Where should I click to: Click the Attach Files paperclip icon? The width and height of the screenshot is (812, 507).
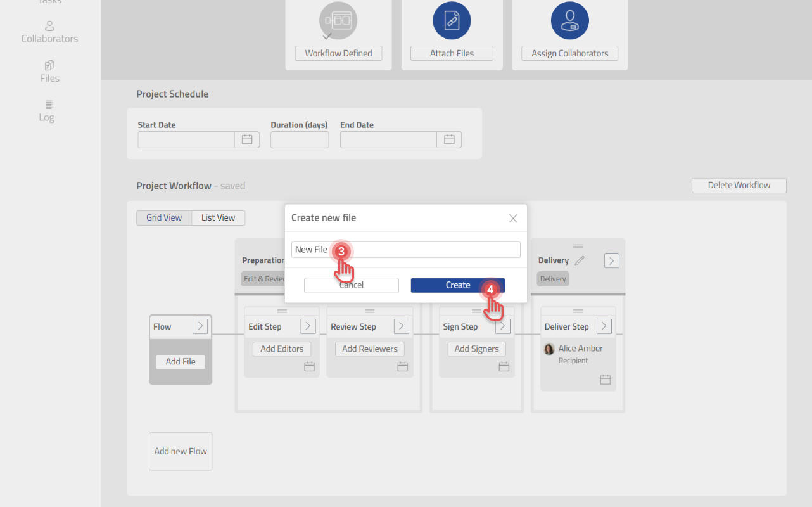[x=452, y=20]
